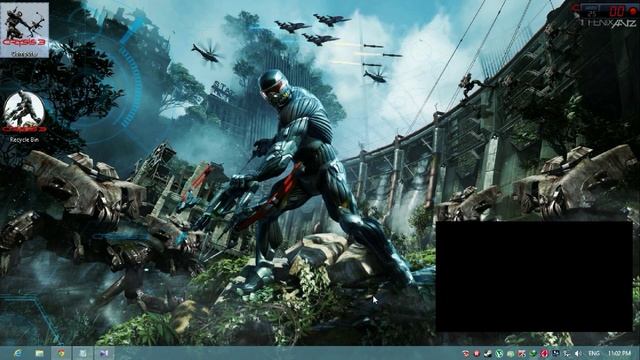Switch to Google Chrome on the taskbar

click(61, 353)
